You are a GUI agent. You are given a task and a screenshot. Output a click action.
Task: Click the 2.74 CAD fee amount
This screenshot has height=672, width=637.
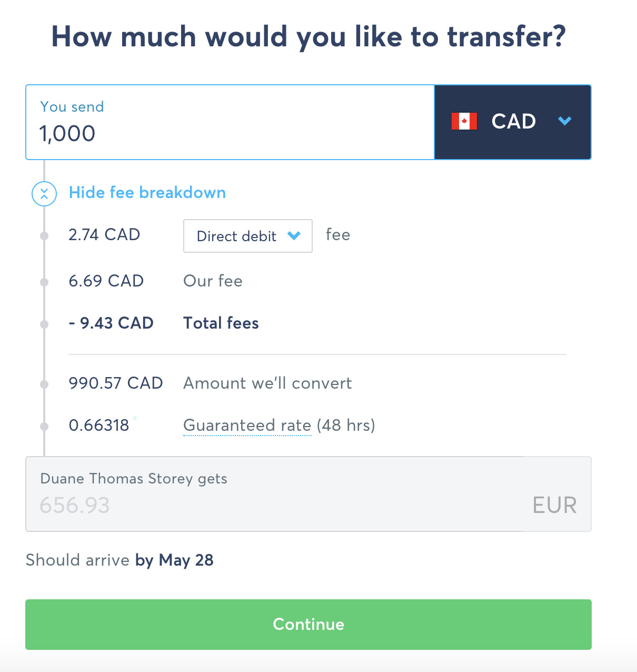coord(104,234)
